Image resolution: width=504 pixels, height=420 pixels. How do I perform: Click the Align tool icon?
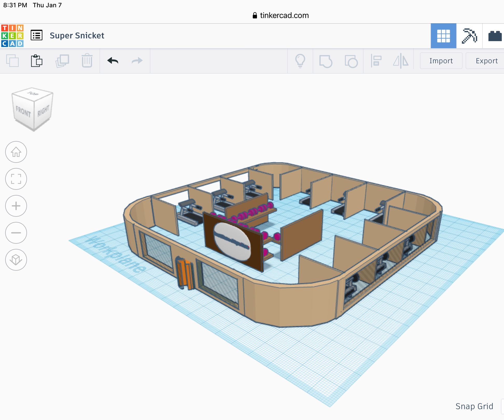[376, 61]
